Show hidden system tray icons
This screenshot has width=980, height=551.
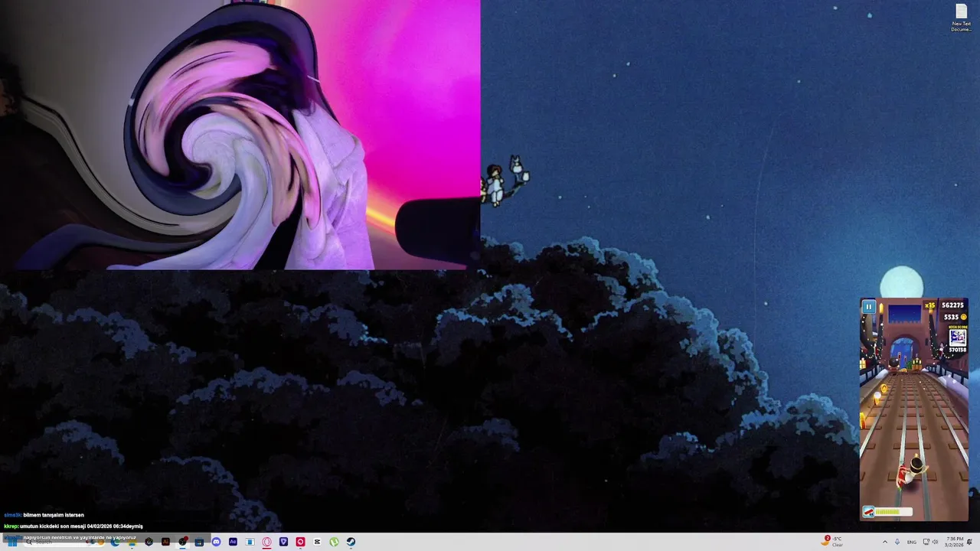(885, 542)
